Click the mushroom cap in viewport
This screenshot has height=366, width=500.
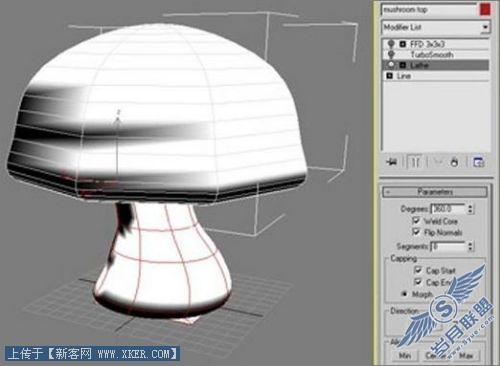pos(157,113)
